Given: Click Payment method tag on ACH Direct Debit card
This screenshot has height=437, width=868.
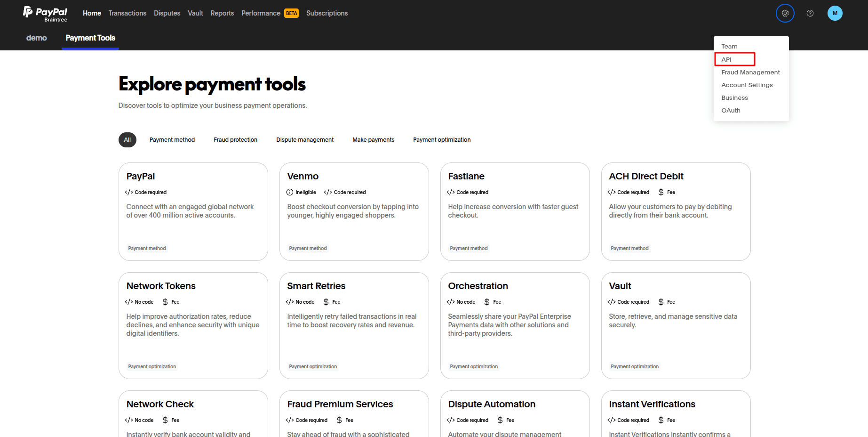Looking at the screenshot, I should tap(629, 248).
